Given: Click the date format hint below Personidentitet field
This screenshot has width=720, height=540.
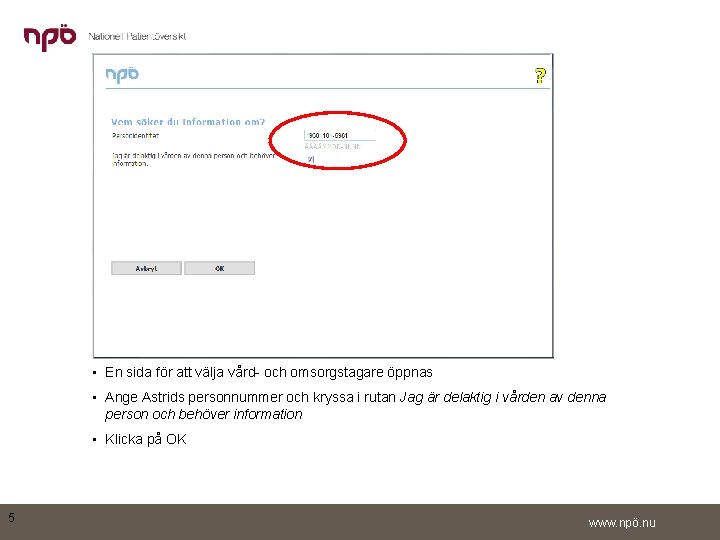Looking at the screenshot, I should (x=332, y=146).
